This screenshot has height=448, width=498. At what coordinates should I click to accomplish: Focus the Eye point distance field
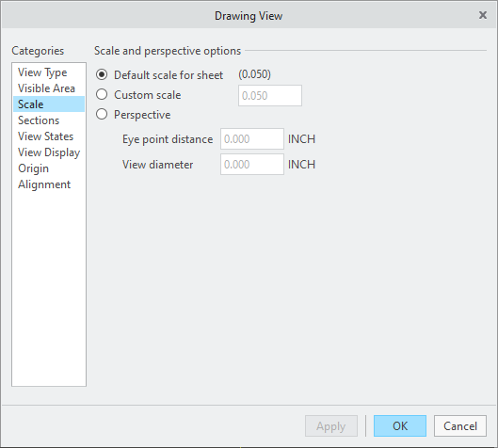(x=252, y=138)
